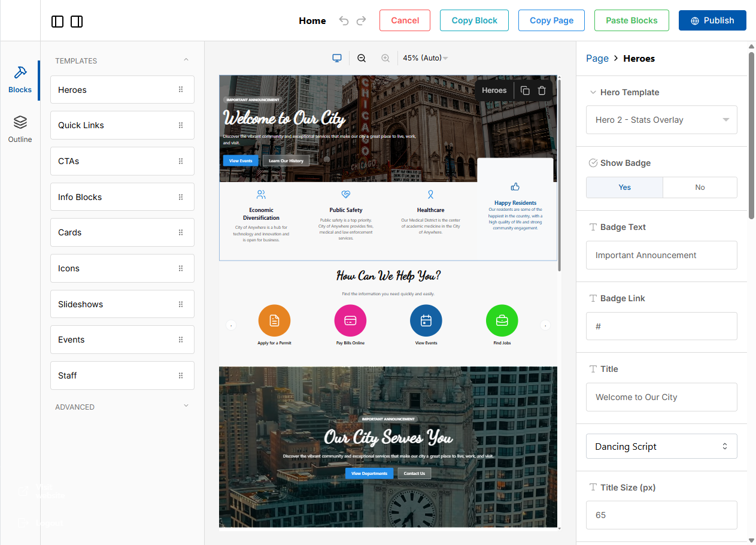The width and height of the screenshot is (756, 545).
Task: Select the Staff template block
Action: (122, 376)
